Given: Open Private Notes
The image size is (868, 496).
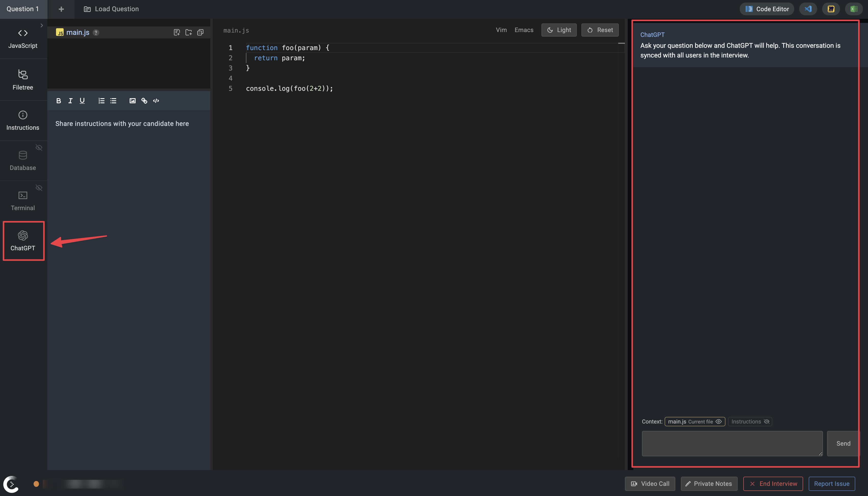Looking at the screenshot, I should click(709, 484).
